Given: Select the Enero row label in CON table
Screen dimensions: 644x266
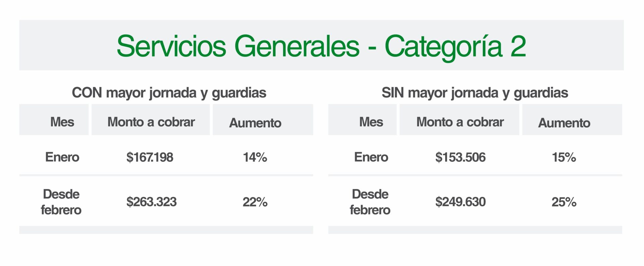Looking at the screenshot, I should (x=62, y=157).
